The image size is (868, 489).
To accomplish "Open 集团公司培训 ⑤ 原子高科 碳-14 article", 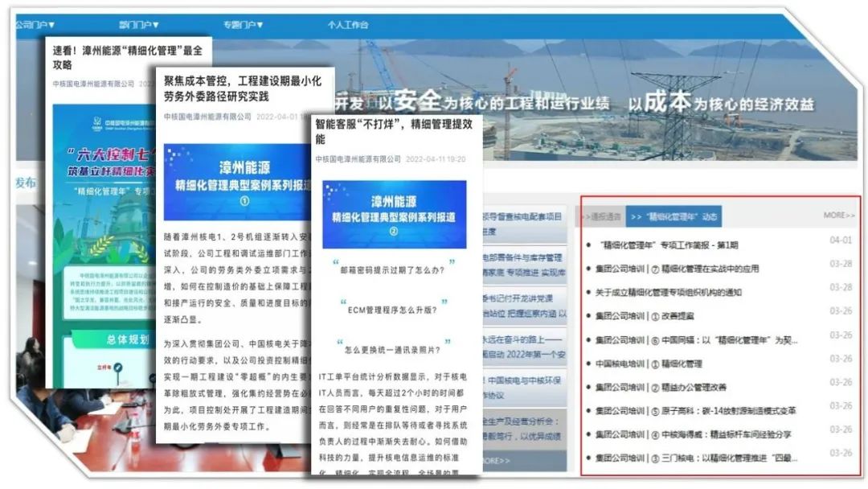I will pyautogui.click(x=695, y=411).
